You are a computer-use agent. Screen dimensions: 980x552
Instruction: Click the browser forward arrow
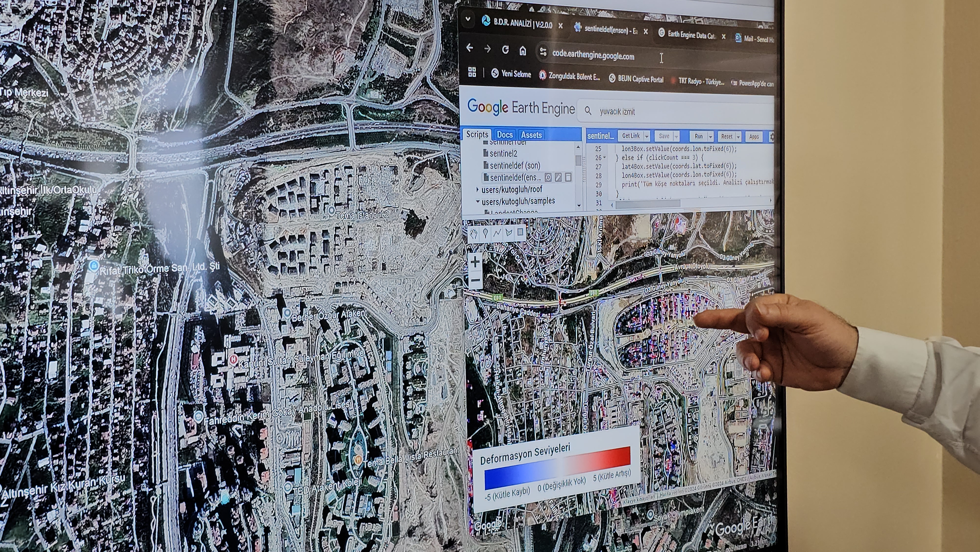pyautogui.click(x=487, y=49)
